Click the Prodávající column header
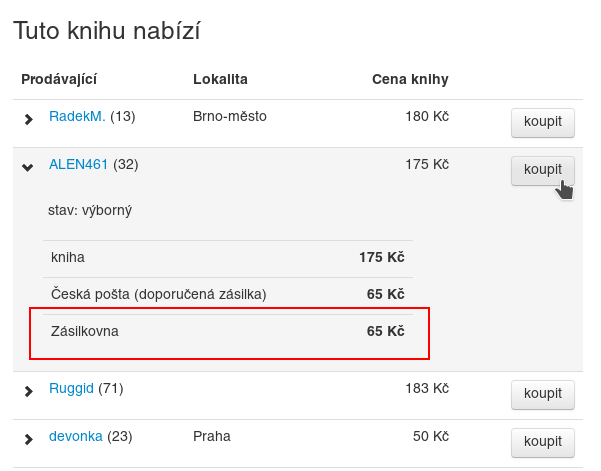Screen dimensions: 601x471 click(59, 79)
